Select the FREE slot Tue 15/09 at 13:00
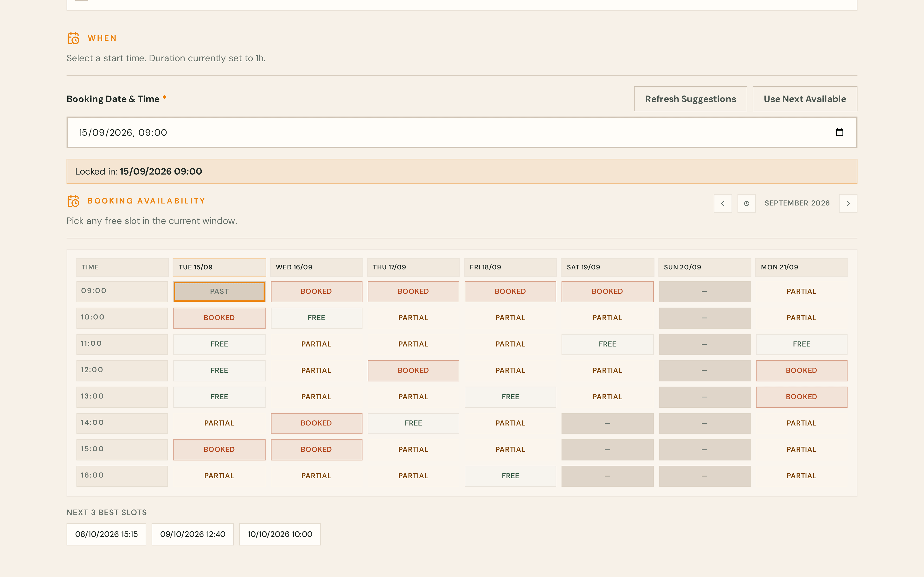Viewport: 924px width, 577px height. pyautogui.click(x=219, y=397)
